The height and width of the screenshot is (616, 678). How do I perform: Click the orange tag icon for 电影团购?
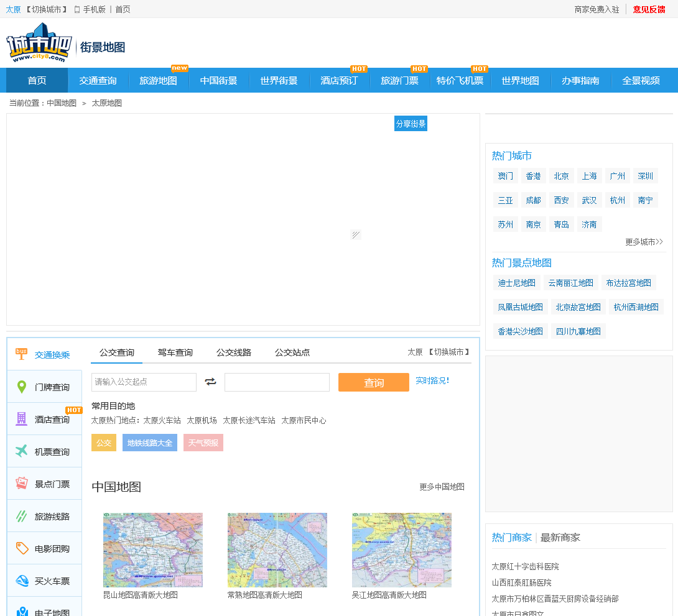(x=22, y=548)
